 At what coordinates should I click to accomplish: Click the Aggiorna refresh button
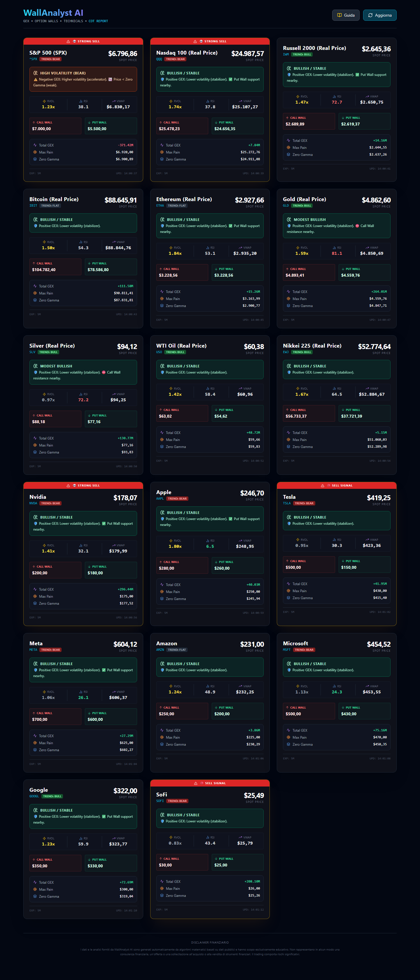click(x=379, y=15)
